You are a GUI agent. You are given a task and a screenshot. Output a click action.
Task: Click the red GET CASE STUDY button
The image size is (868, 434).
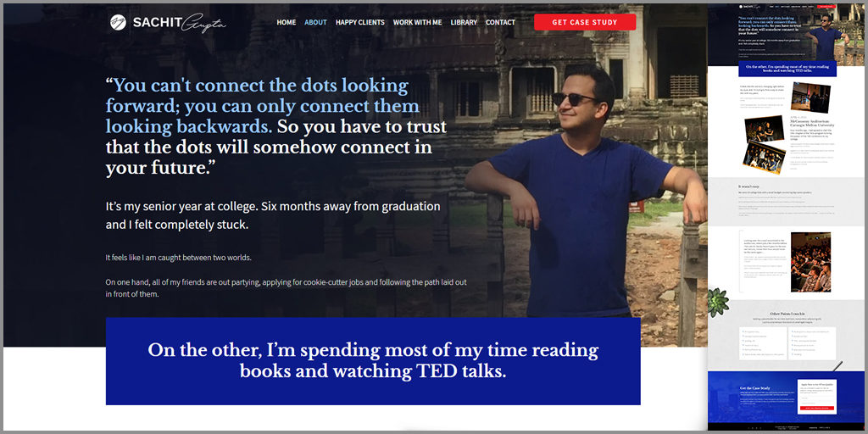coord(585,22)
